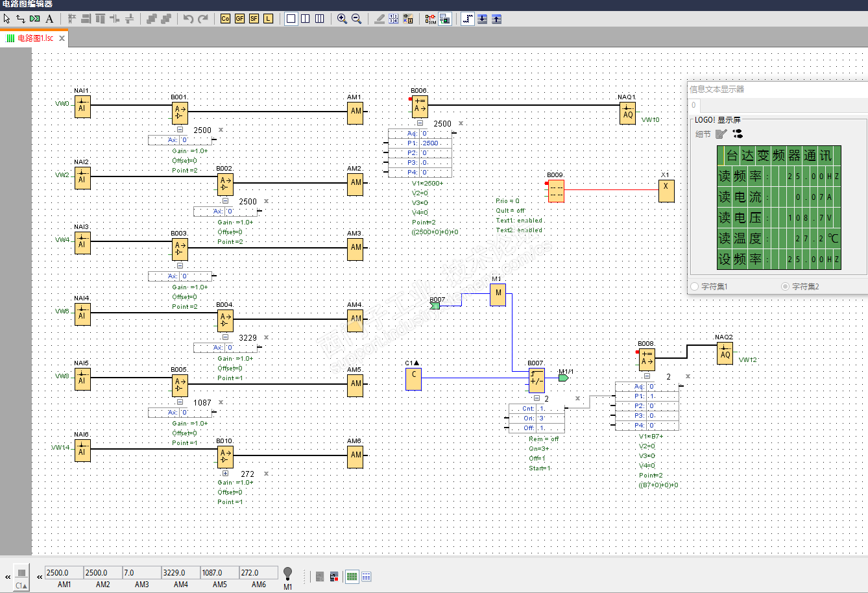Click the Zoom In magnifier icon
Screen dimensions: 868x593
[x=342, y=19]
